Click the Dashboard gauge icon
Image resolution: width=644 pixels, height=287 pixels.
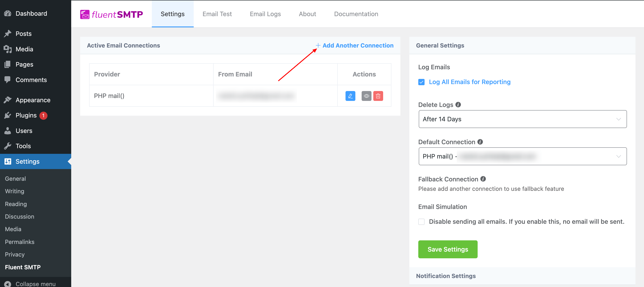(x=8, y=13)
